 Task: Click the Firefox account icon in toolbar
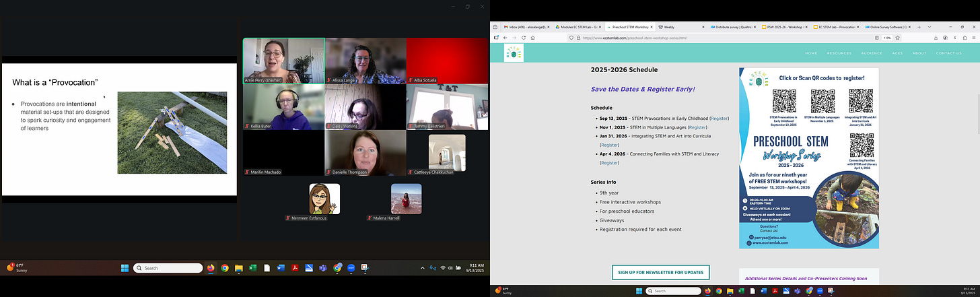(x=946, y=38)
